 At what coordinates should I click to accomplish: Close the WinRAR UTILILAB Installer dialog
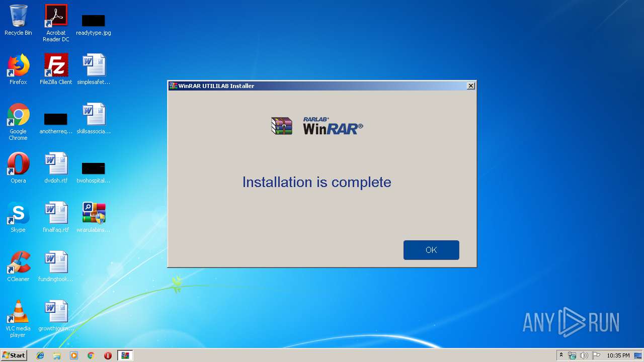coord(471,86)
